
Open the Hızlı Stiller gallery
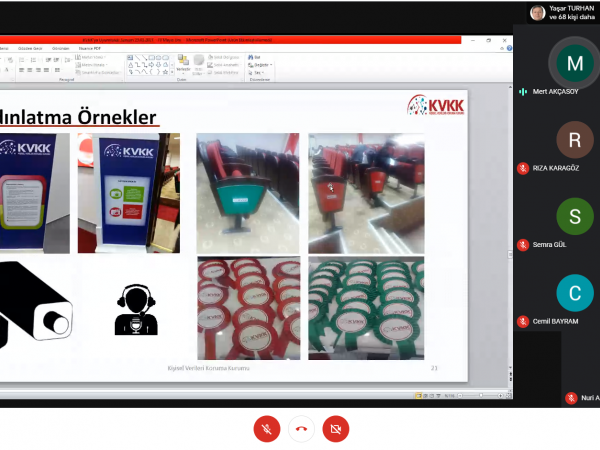click(x=198, y=65)
